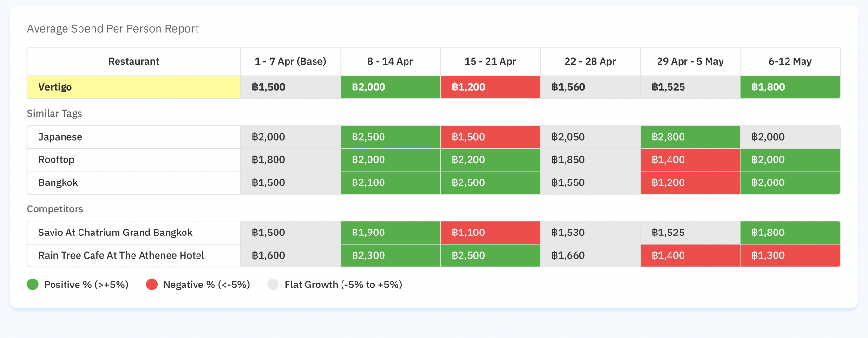The width and height of the screenshot is (868, 338).
Task: Click the Restaurant column header
Action: (133, 61)
